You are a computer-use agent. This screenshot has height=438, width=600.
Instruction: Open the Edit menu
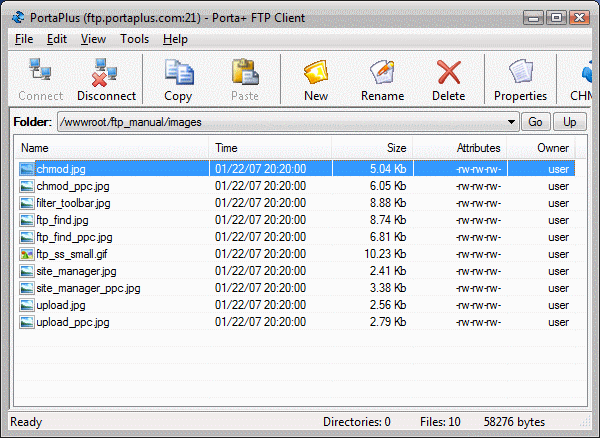tap(57, 39)
